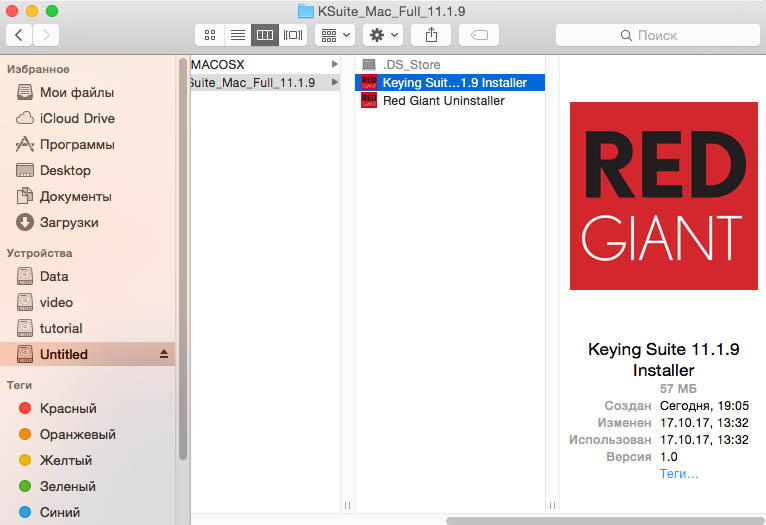Click the Share toolbar button
The height and width of the screenshot is (525, 766).
click(x=431, y=35)
